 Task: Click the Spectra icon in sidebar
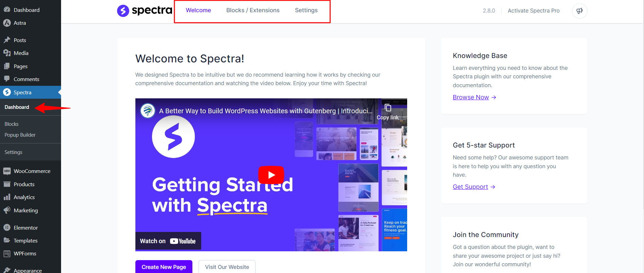7,92
